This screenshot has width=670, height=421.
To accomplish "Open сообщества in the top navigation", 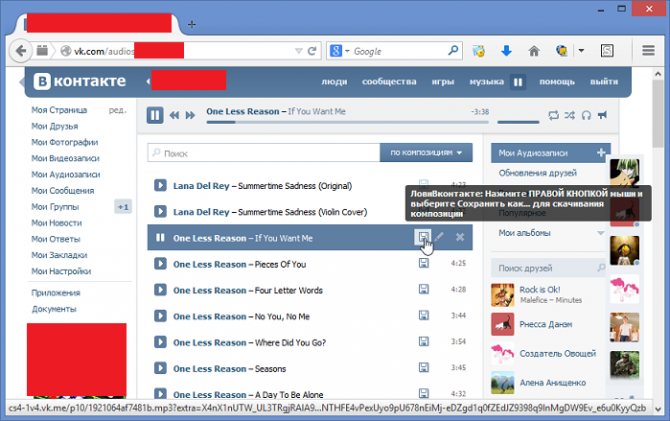I will click(x=389, y=82).
